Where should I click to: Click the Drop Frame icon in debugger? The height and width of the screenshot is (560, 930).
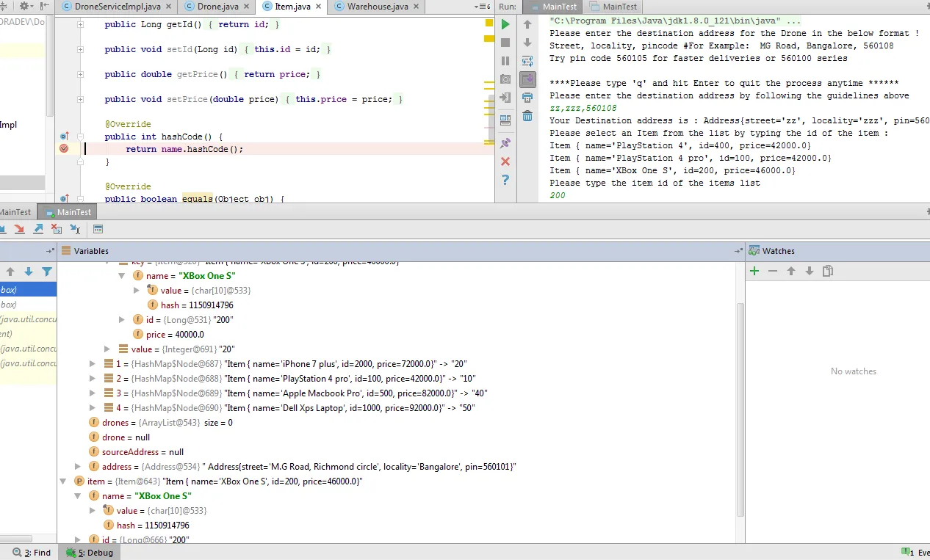tap(57, 230)
